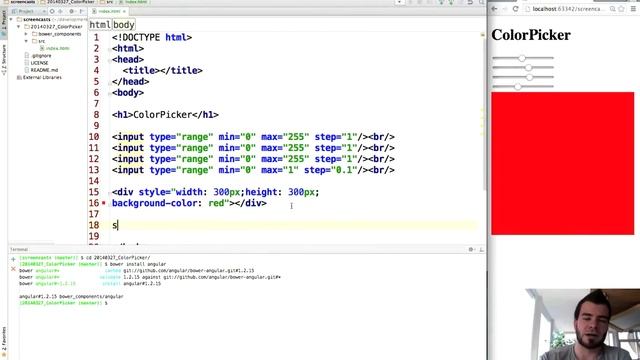
Task: Fold the body tag at line 6
Action: click(x=109, y=93)
